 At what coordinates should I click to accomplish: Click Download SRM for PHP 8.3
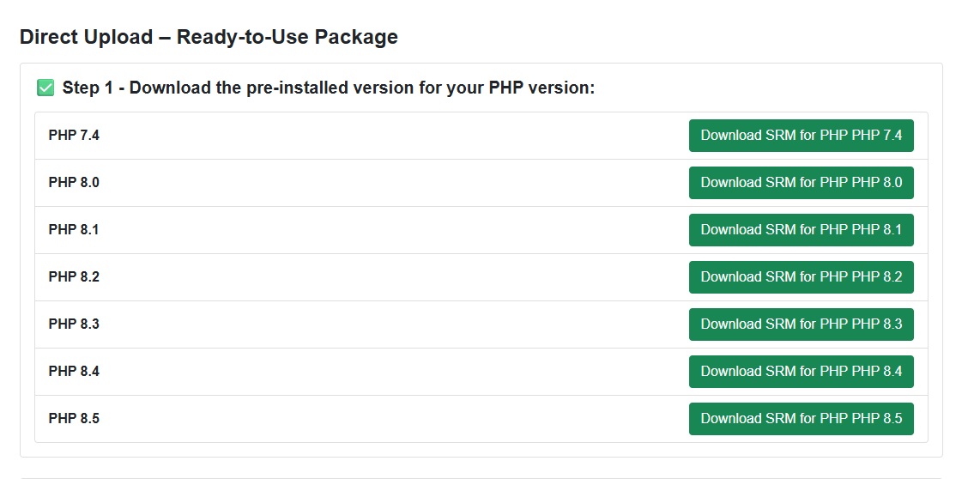(801, 324)
